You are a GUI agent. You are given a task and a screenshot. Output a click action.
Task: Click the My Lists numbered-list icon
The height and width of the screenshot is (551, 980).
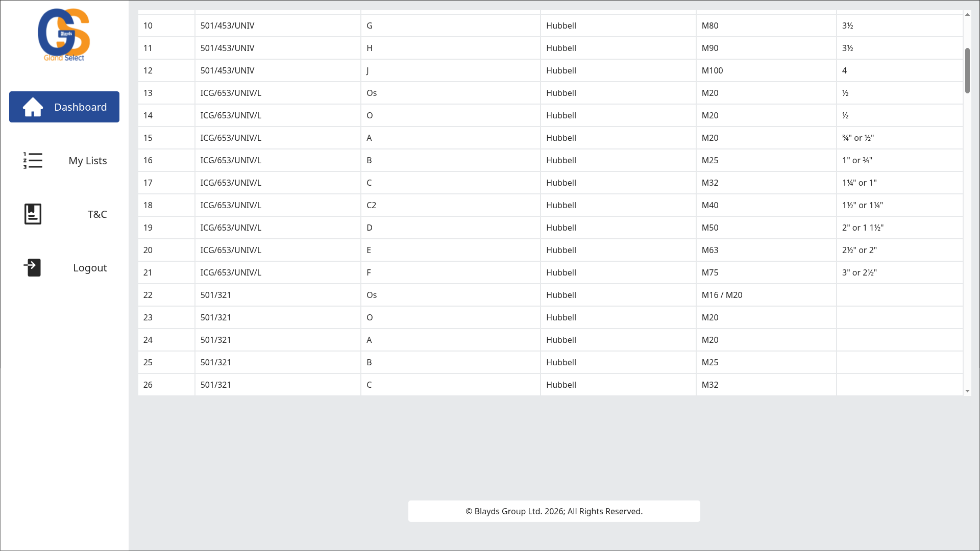pyautogui.click(x=33, y=161)
